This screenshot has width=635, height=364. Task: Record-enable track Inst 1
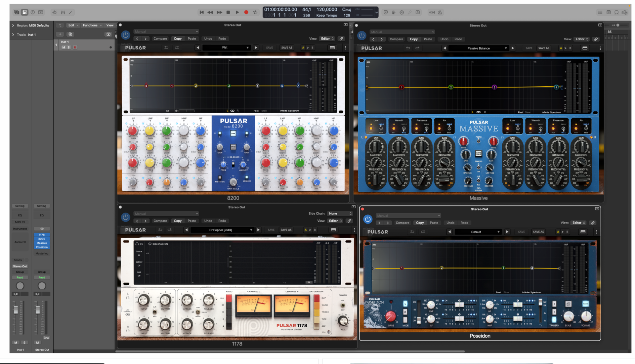point(75,48)
